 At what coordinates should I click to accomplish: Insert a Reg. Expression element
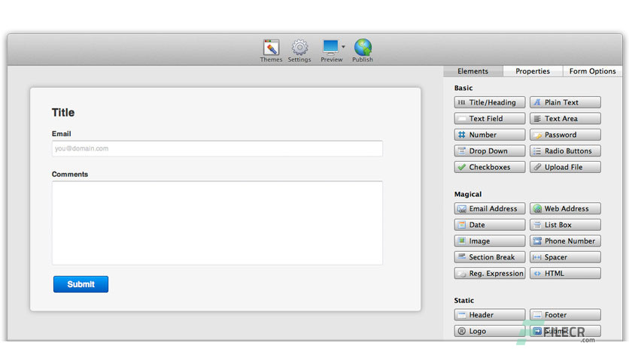[x=489, y=274]
